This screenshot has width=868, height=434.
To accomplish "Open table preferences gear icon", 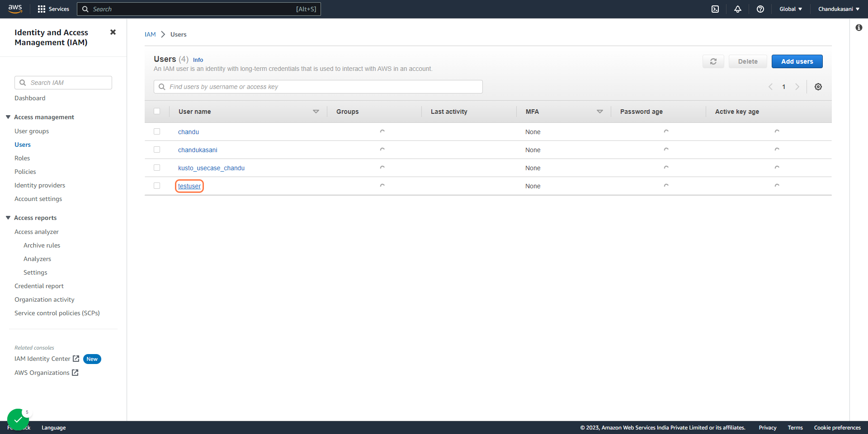I will click(x=818, y=87).
